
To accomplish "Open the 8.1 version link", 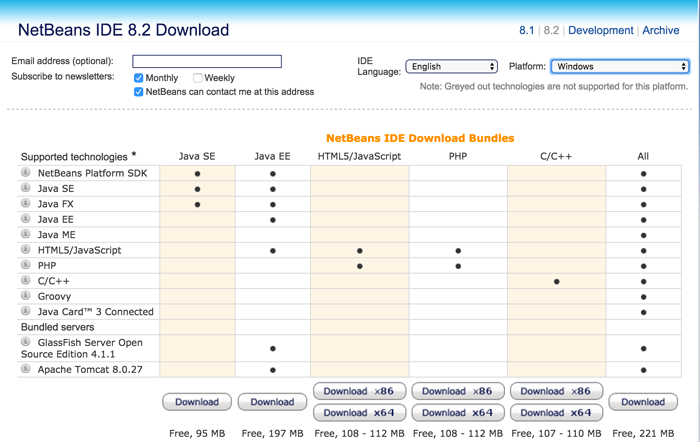I will tap(526, 30).
